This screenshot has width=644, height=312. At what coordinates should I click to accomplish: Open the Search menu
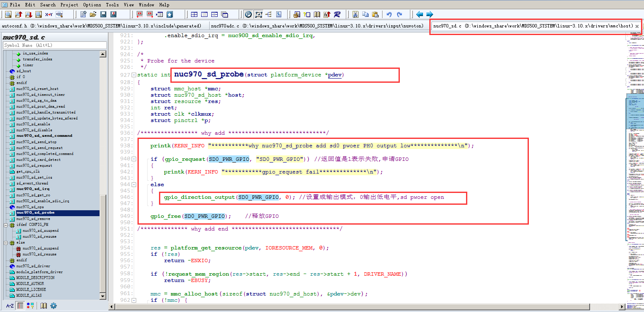tap(48, 5)
